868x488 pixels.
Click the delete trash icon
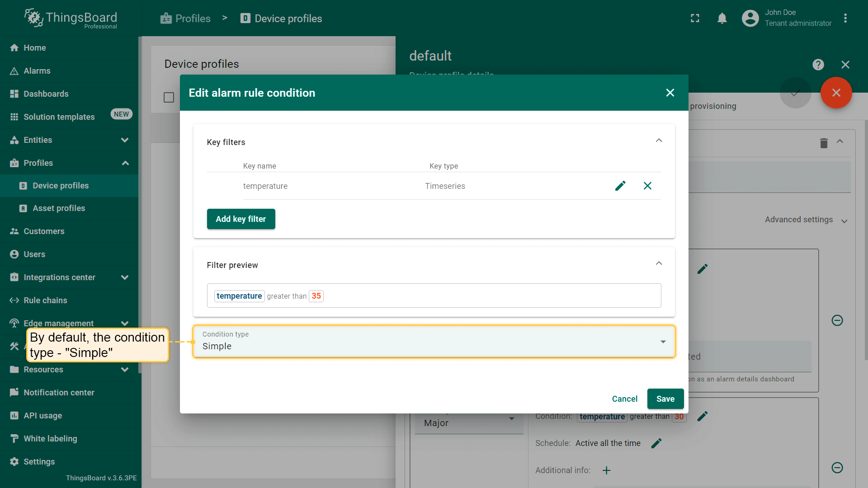click(x=824, y=143)
